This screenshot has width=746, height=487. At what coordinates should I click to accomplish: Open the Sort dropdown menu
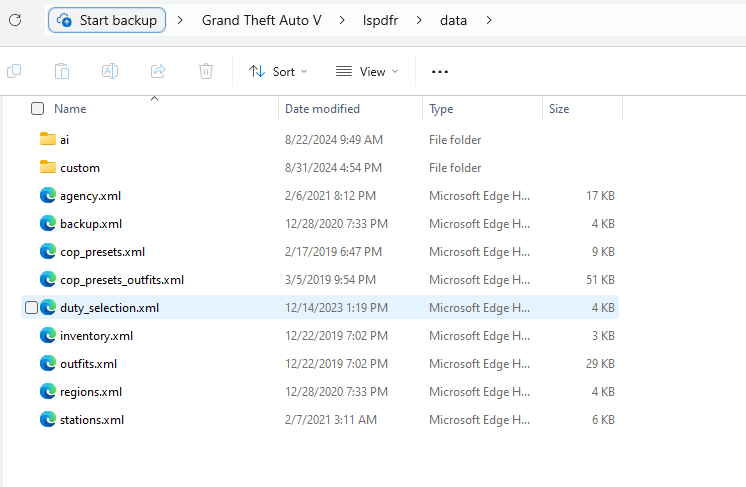pyautogui.click(x=278, y=72)
